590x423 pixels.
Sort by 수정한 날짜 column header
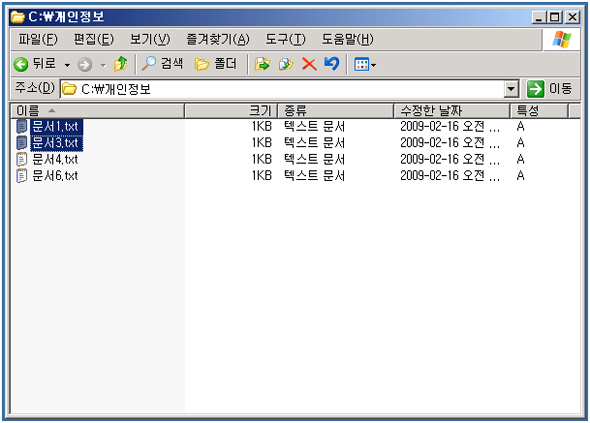(x=452, y=111)
